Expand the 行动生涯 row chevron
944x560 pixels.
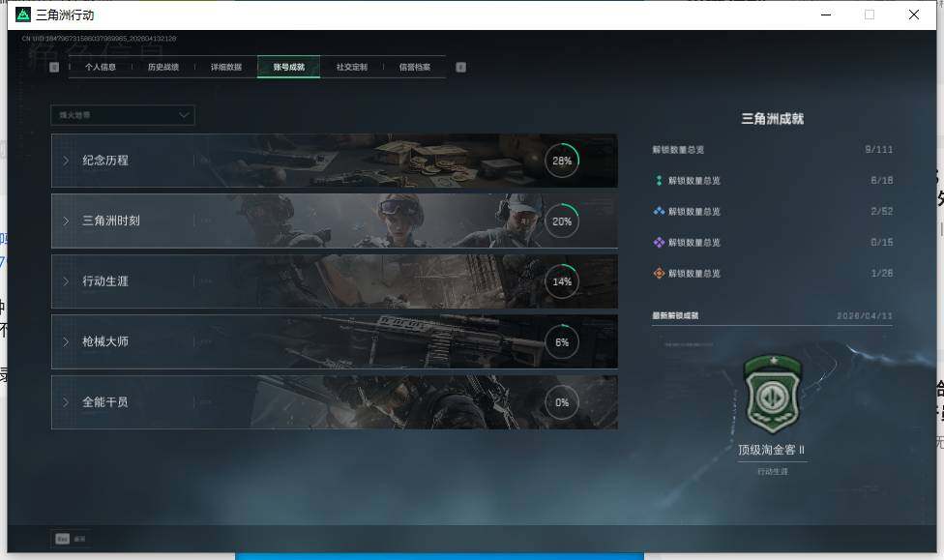66,281
